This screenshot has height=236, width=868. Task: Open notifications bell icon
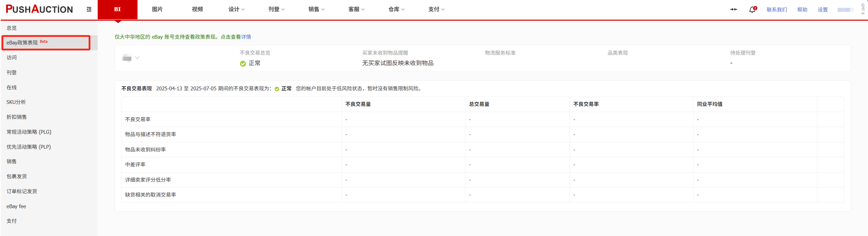(752, 10)
